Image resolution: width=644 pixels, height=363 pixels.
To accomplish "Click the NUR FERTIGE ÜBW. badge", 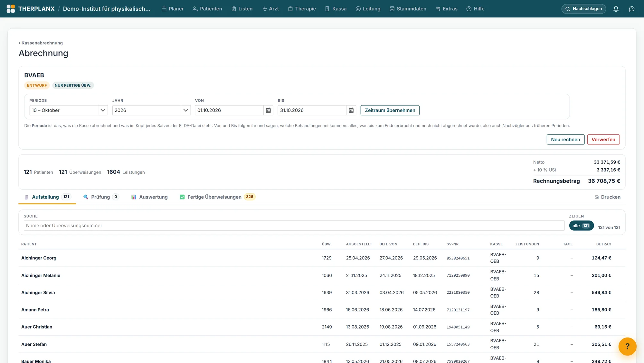I will pos(73,85).
